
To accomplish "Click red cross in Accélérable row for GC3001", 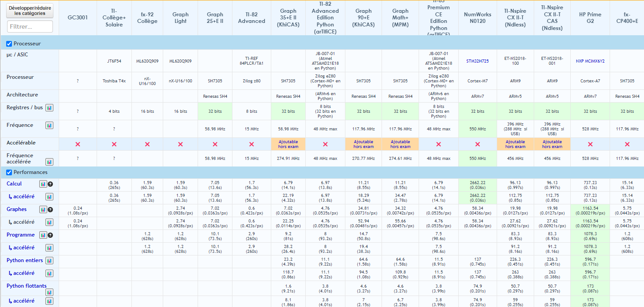I will (x=78, y=144).
